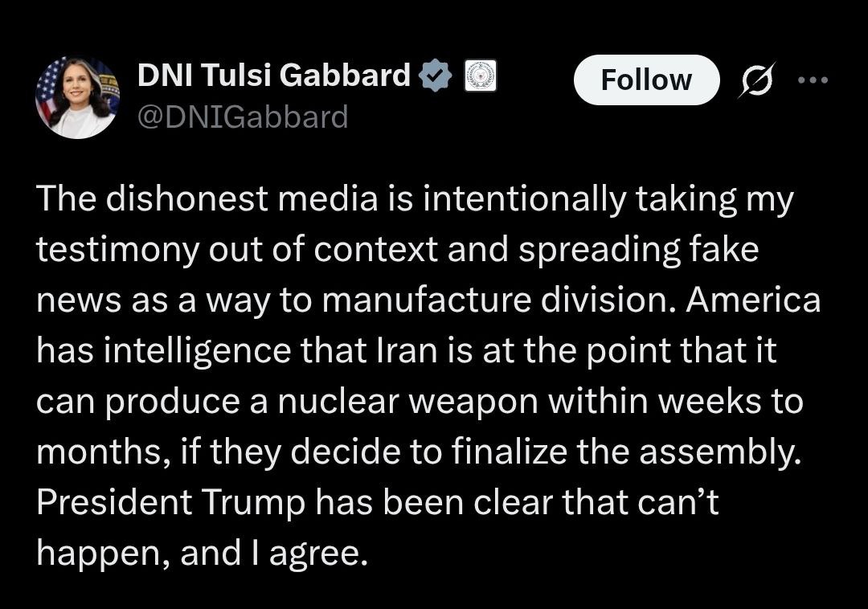This screenshot has width=868, height=609.
Task: Click the American flag in the avatar
Action: (x=48, y=84)
